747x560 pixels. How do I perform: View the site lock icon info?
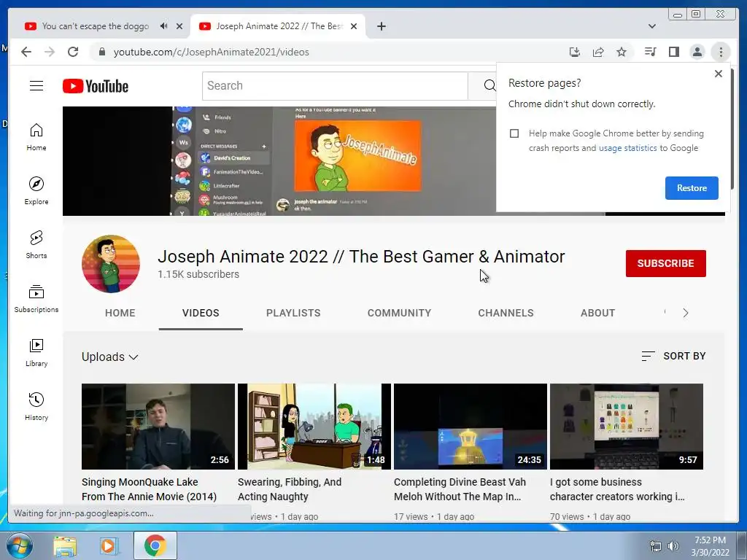(x=101, y=52)
